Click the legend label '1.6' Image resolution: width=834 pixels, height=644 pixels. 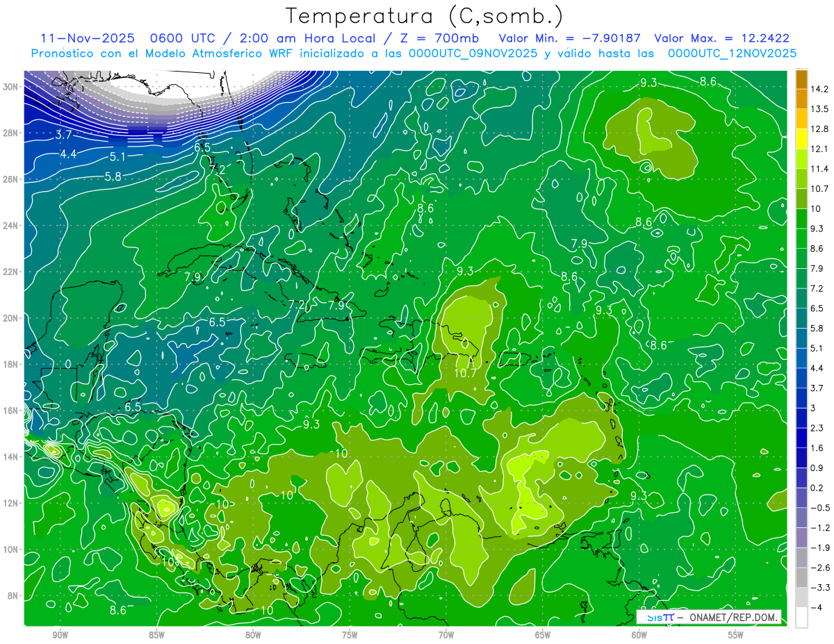tap(817, 448)
